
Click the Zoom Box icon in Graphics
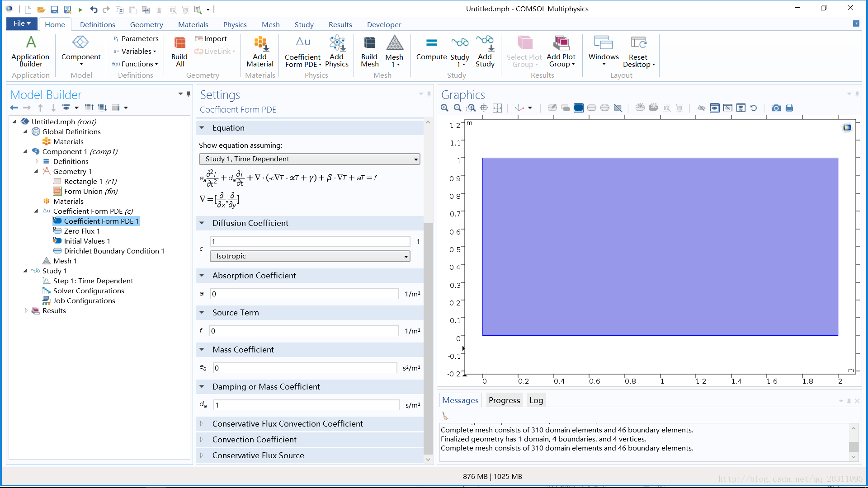click(x=471, y=108)
